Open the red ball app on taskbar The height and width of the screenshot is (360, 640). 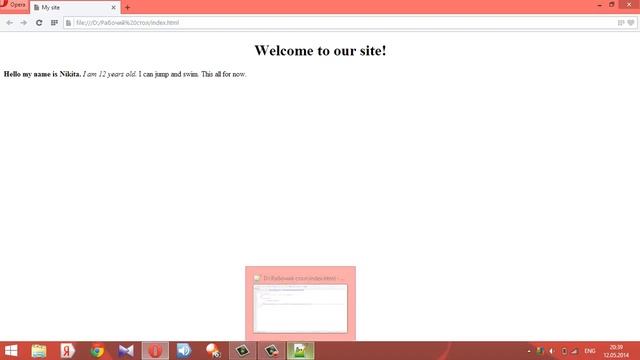(x=213, y=351)
